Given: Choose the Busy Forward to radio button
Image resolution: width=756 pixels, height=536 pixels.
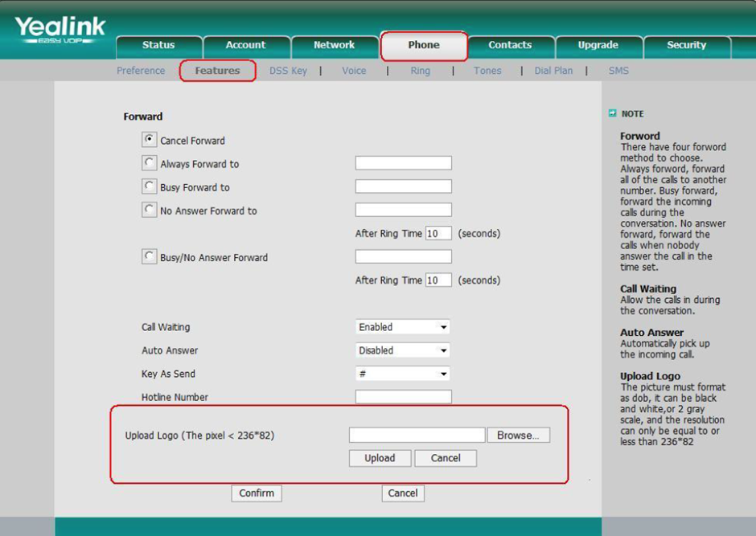Looking at the screenshot, I should (x=149, y=186).
